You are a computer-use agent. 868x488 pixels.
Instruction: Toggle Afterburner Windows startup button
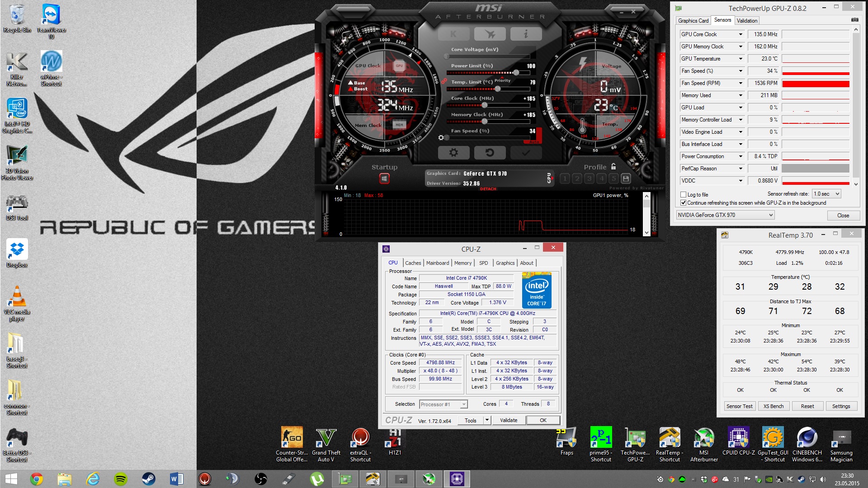tap(384, 178)
